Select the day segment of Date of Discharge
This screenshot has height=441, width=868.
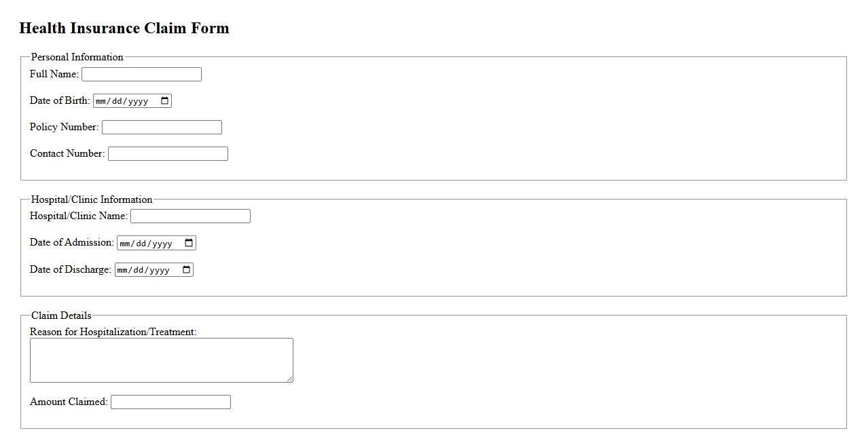(x=139, y=270)
